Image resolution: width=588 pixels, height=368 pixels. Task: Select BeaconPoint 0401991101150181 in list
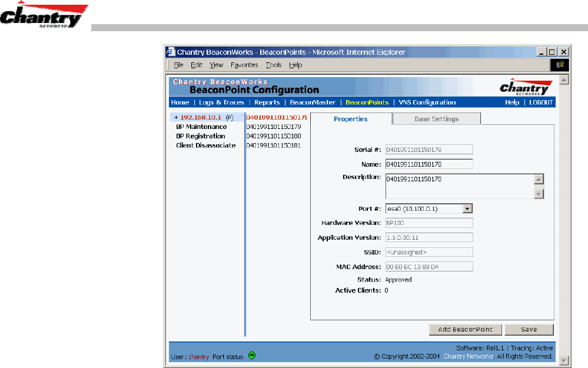[274, 145]
